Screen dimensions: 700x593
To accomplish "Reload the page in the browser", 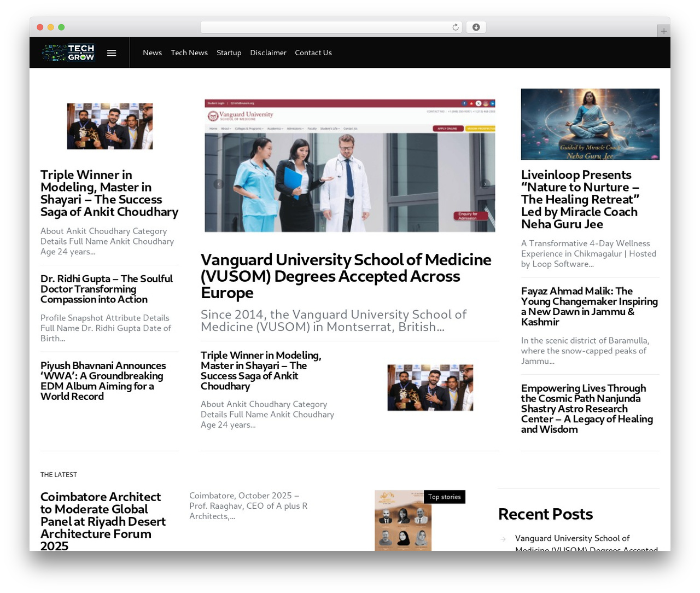I will tap(456, 27).
